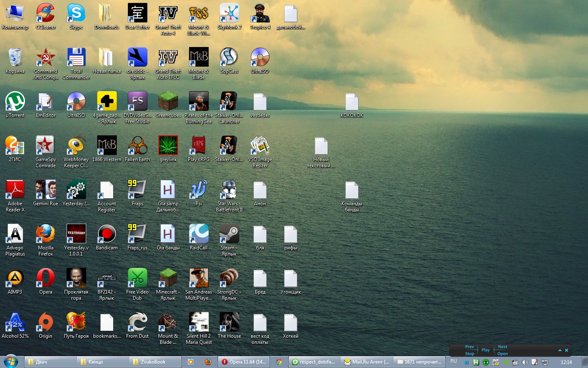Screen dimensions: 588x368
Task: Select the Fallen Earth biohazard icon
Action: [138, 146]
